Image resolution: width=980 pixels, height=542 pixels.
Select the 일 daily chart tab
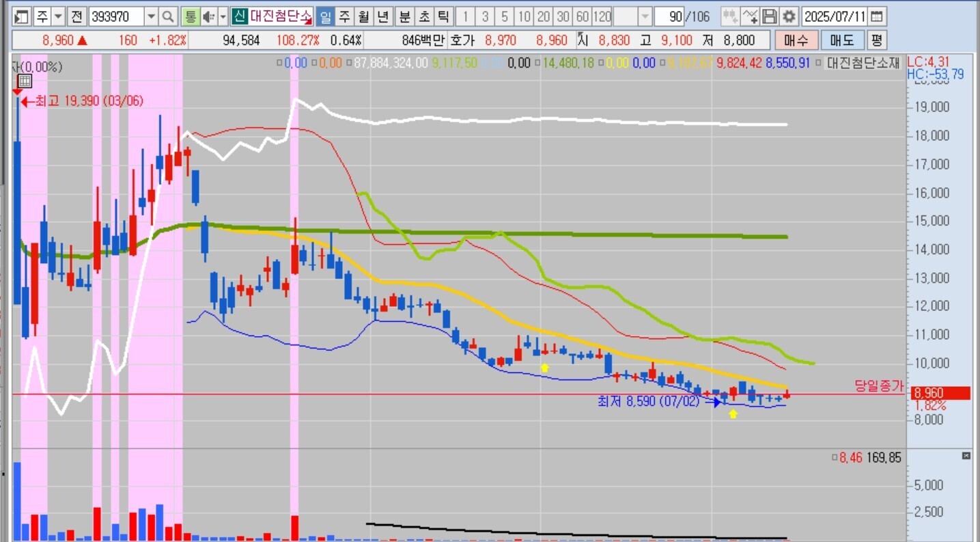pyautogui.click(x=325, y=16)
